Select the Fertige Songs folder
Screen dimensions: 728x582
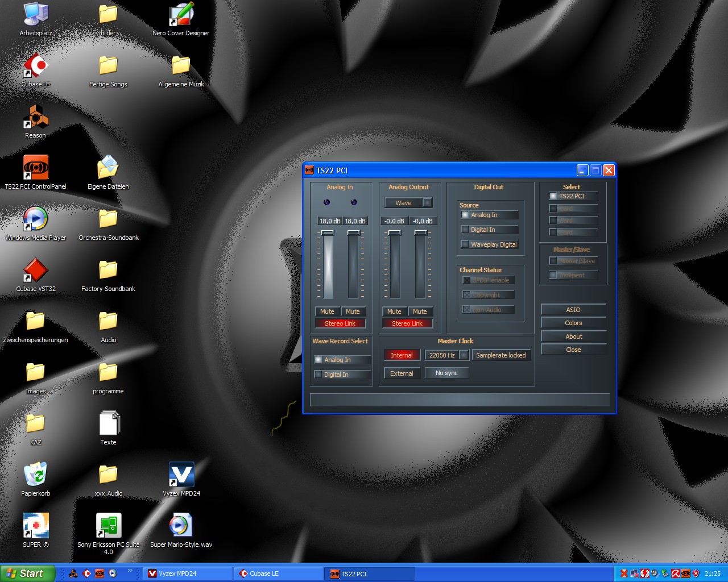(108, 70)
